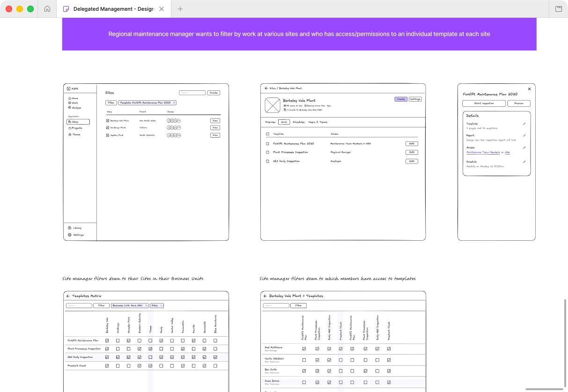Screen dimensions: 568x392
Task: Click the pencil icon next to Access
Action: [x=524, y=148]
